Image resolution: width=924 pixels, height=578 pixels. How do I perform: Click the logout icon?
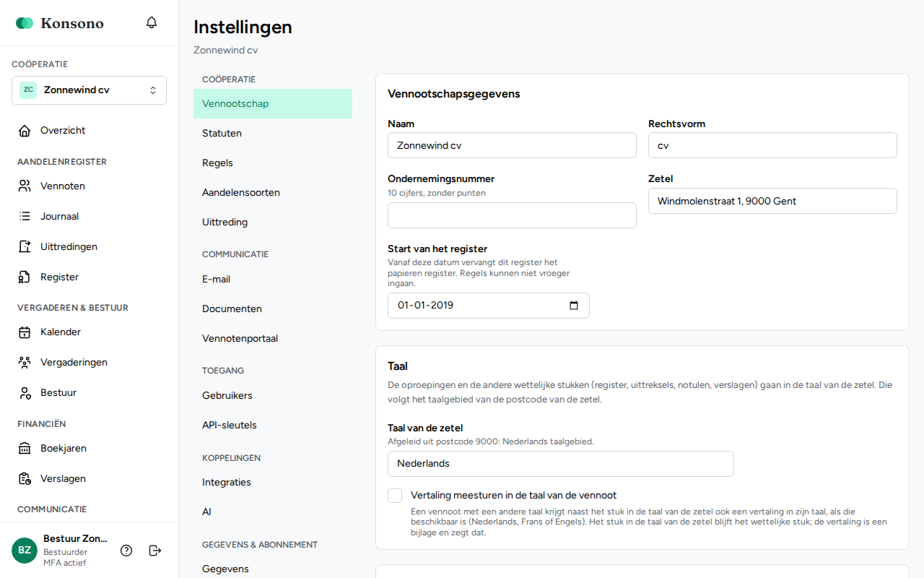pyautogui.click(x=155, y=551)
